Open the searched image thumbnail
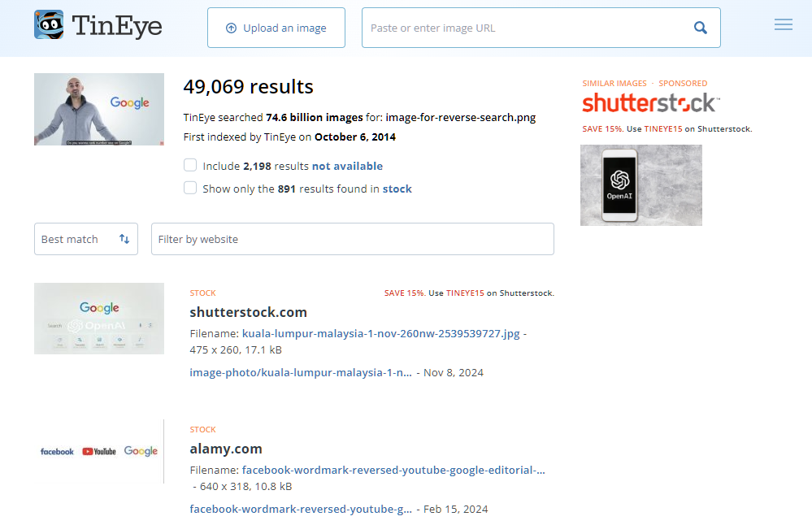Viewport: 812px width, 525px height. (99, 110)
